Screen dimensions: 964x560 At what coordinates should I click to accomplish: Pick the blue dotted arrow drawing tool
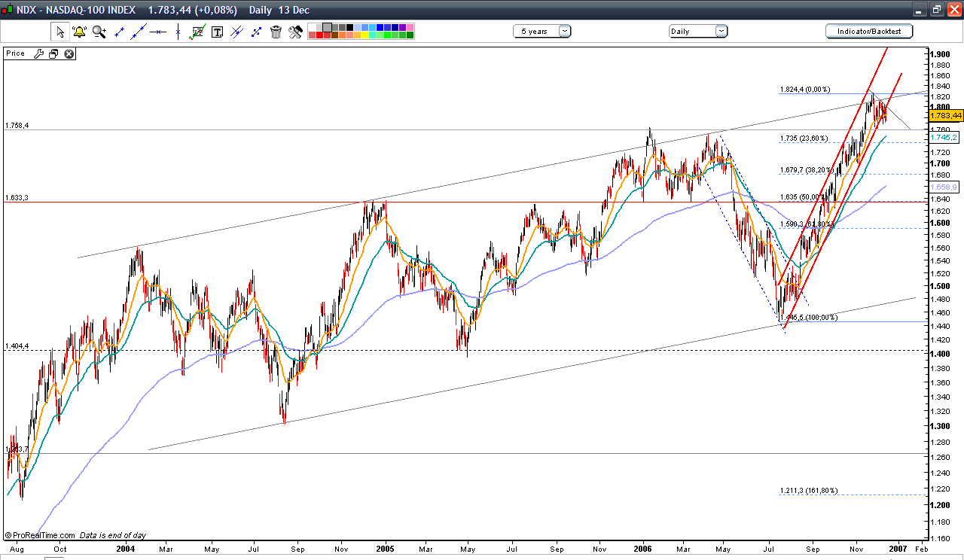click(x=256, y=32)
